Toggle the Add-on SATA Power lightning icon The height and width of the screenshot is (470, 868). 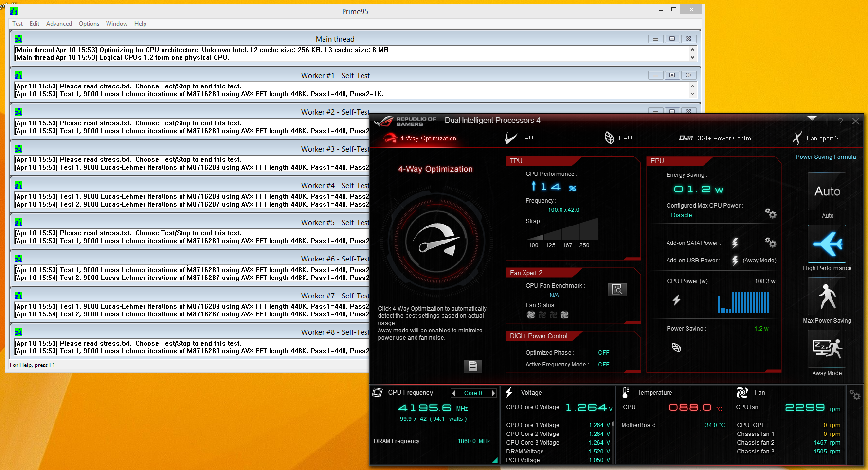pos(735,243)
